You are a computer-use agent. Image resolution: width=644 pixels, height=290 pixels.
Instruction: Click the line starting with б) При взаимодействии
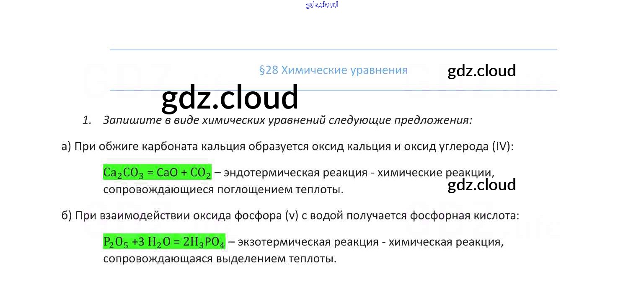tap(290, 216)
